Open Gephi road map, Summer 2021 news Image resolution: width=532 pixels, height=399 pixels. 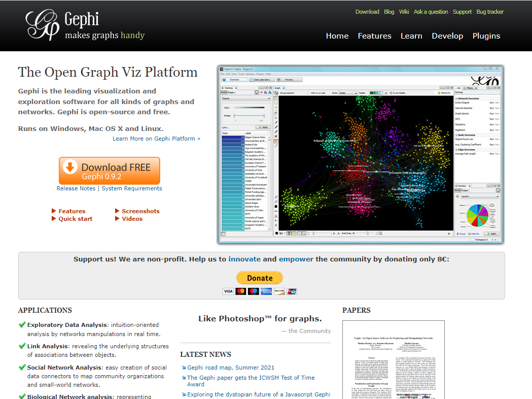(230, 368)
